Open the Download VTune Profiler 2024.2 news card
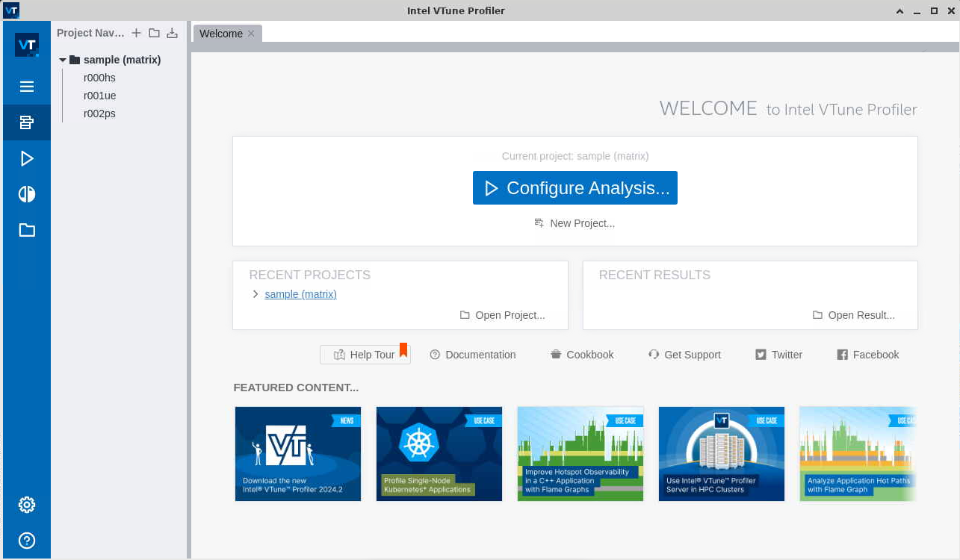This screenshot has width=960, height=560. pos(298,454)
